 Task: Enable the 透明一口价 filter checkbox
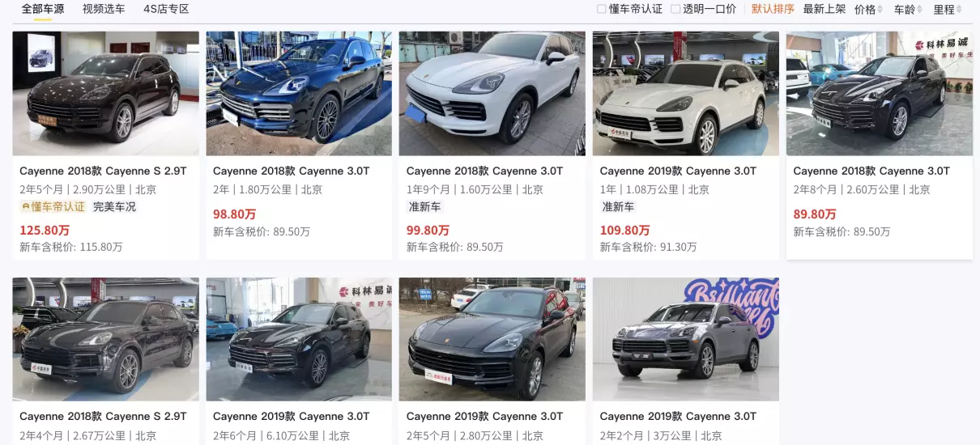tap(675, 10)
